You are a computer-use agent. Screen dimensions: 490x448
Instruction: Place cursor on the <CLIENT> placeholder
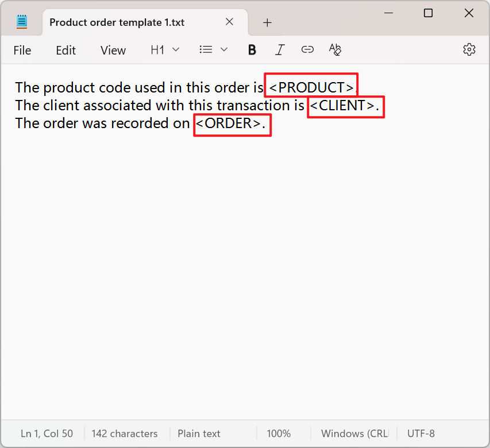(342, 105)
